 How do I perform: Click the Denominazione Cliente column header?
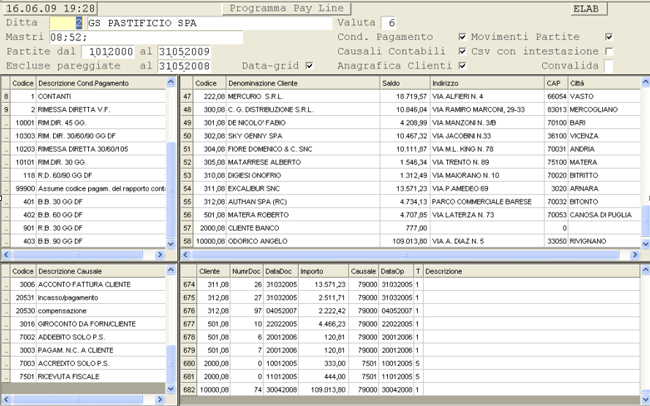click(303, 83)
